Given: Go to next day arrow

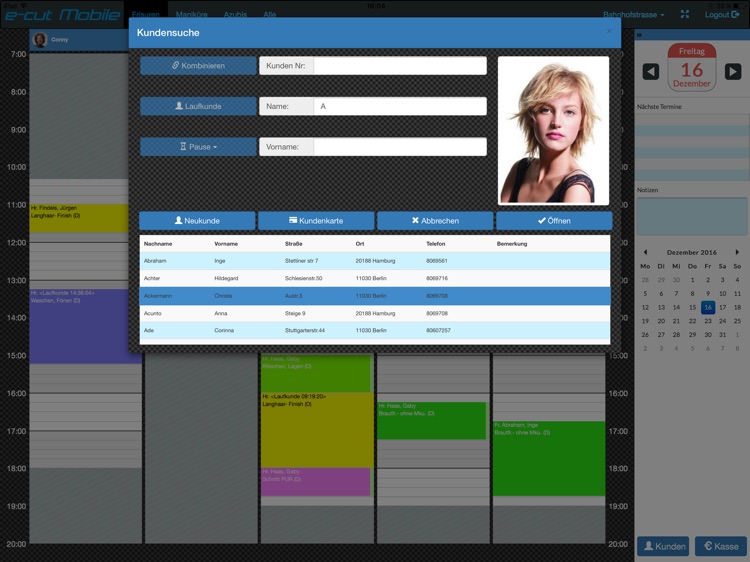Looking at the screenshot, I should click(733, 72).
